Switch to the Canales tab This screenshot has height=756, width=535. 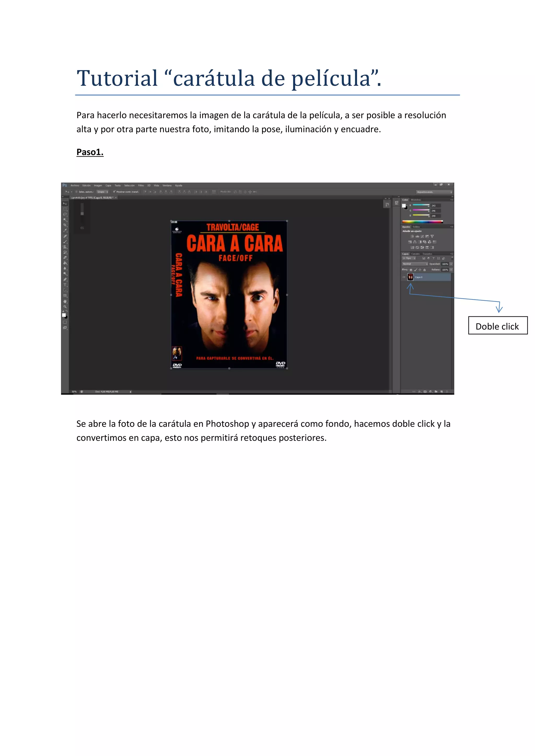pos(415,254)
